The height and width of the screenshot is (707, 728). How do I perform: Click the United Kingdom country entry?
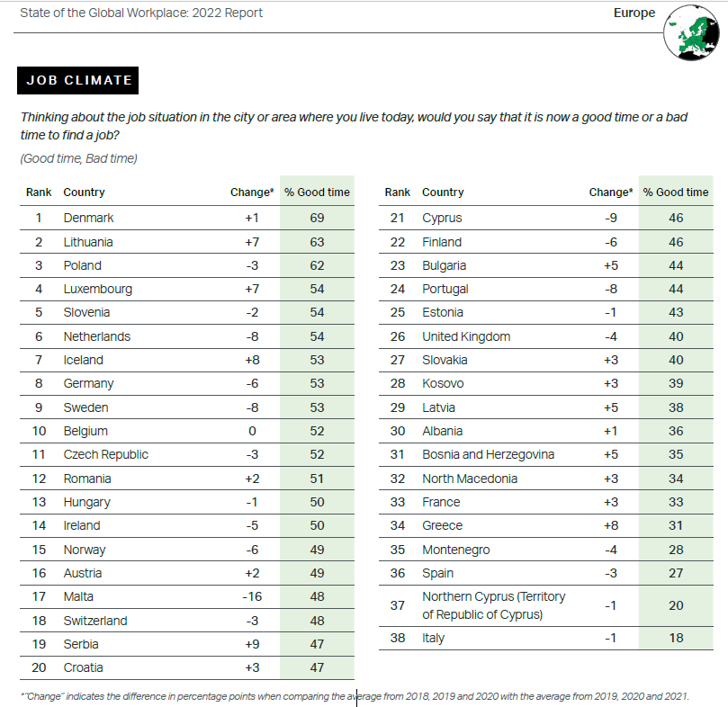(465, 336)
